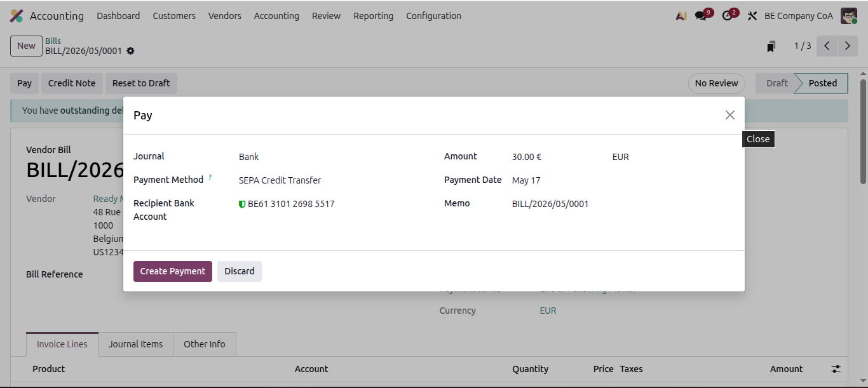Open the Accounting menu item

click(x=276, y=16)
